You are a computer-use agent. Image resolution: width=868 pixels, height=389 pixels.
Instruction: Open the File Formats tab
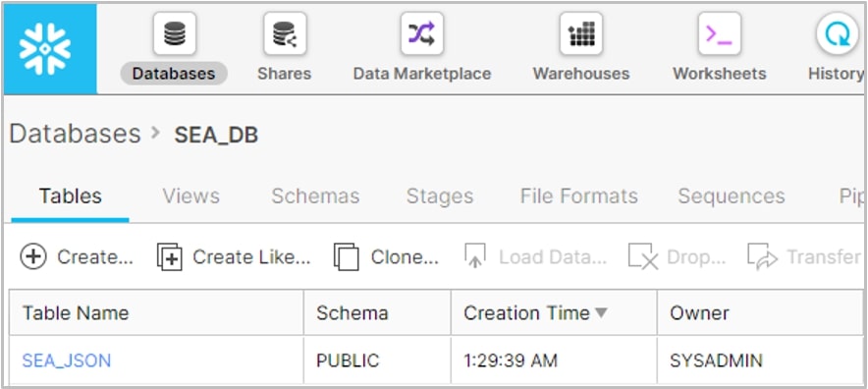point(579,196)
